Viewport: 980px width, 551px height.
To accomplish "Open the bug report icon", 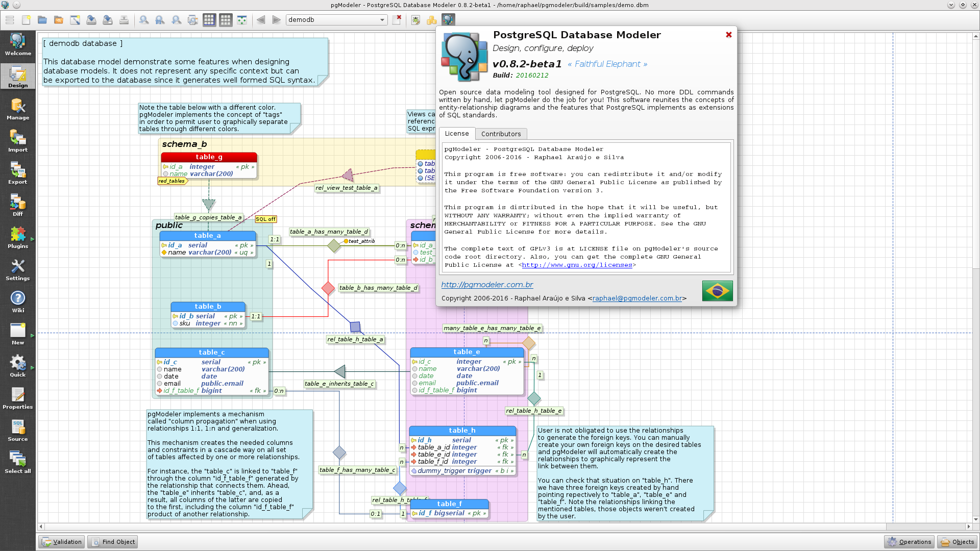I will [416, 20].
